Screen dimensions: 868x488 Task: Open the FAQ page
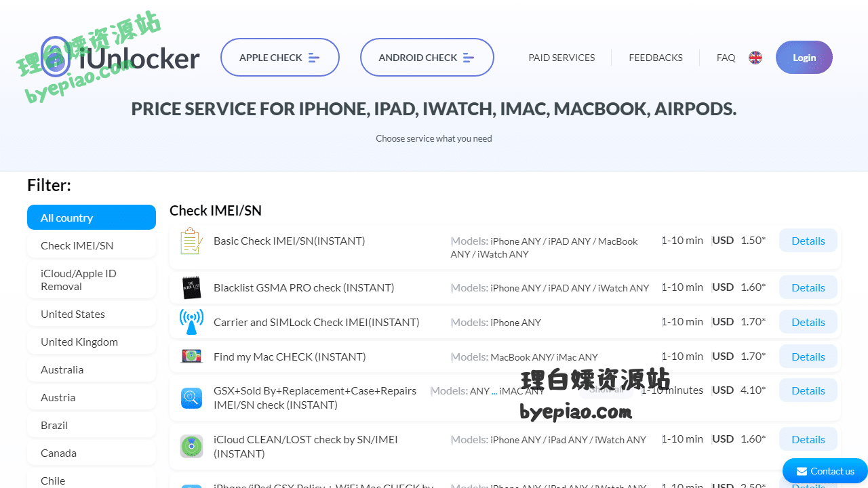tap(726, 58)
